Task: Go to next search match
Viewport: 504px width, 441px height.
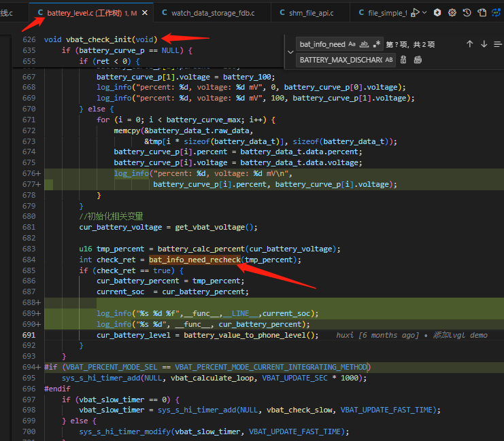Action: click(x=484, y=44)
